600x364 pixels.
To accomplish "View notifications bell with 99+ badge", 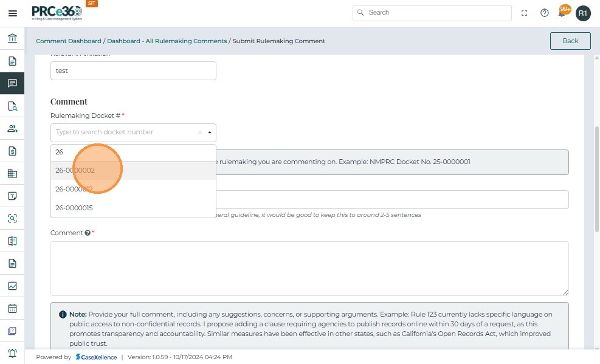I will tap(563, 13).
